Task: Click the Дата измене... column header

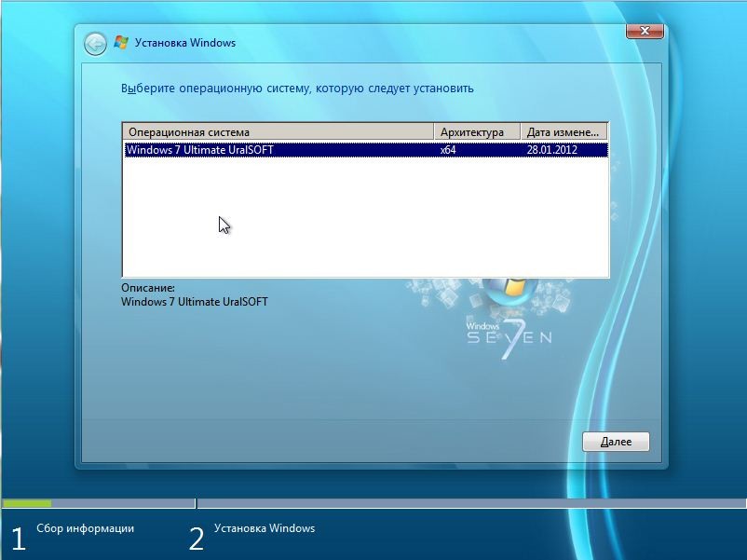Action: (564, 132)
